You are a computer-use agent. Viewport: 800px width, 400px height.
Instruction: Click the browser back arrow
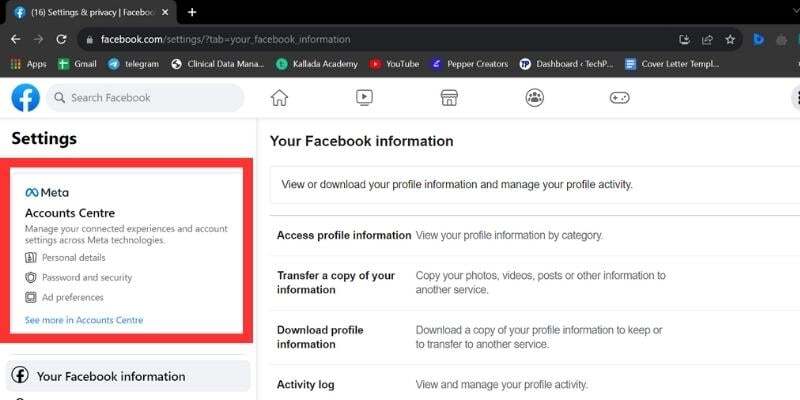point(15,39)
